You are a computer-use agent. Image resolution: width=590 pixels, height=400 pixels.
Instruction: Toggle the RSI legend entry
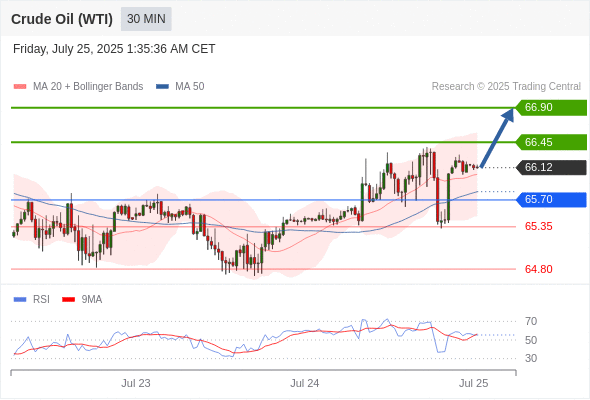pyautogui.click(x=32, y=300)
